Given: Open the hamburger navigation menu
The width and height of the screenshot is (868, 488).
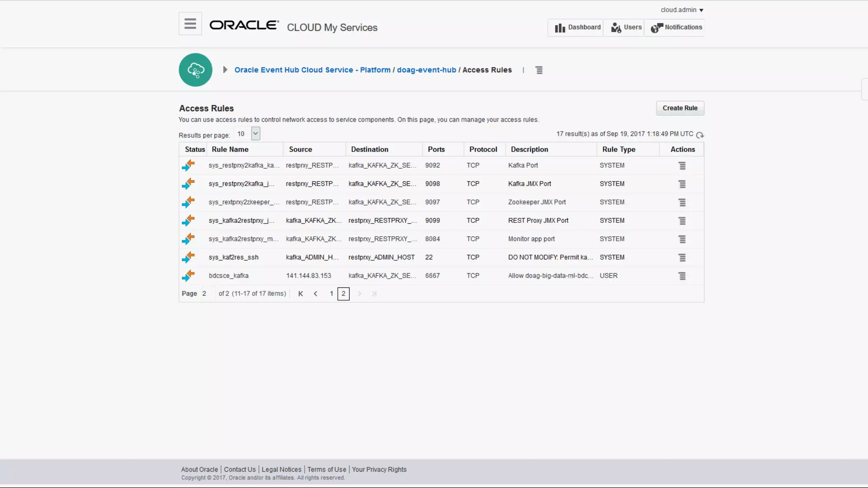Looking at the screenshot, I should (190, 24).
